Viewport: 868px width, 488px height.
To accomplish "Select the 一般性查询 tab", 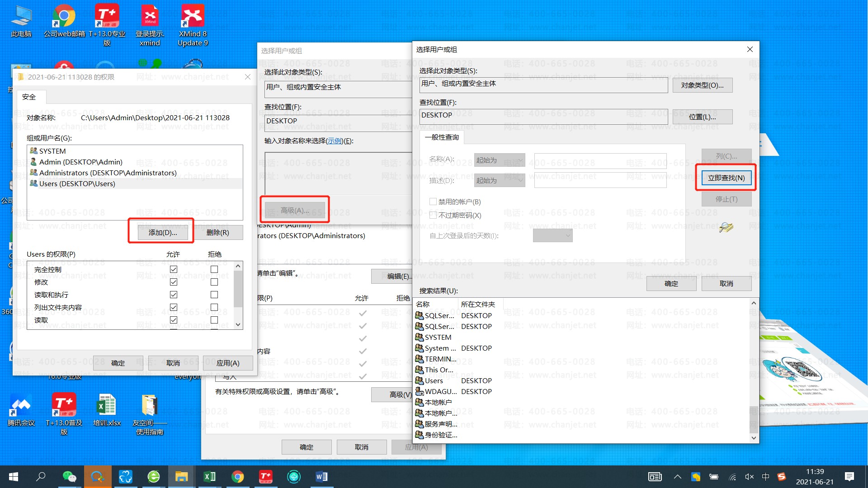I will [x=442, y=137].
